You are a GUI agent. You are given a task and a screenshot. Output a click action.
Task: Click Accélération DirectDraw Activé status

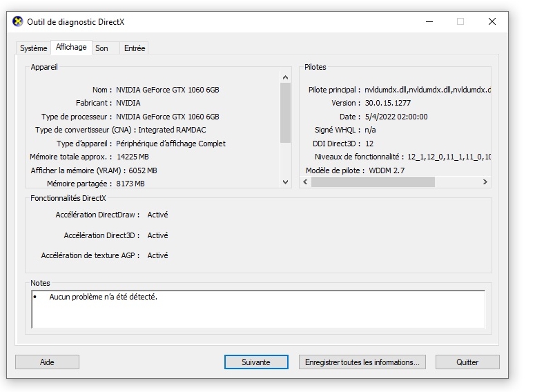[x=157, y=215]
